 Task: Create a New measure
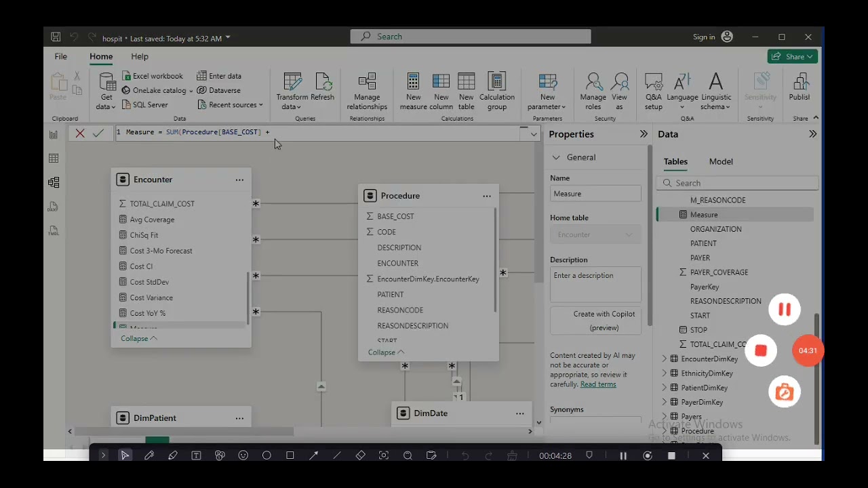click(x=413, y=91)
